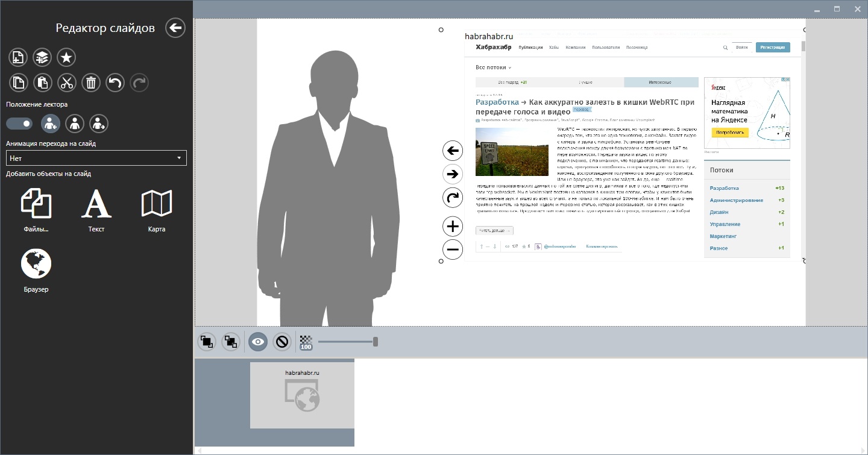The image size is (868, 455).
Task: Click the 'Публикации' tab on Habrahabr page
Action: 530,47
